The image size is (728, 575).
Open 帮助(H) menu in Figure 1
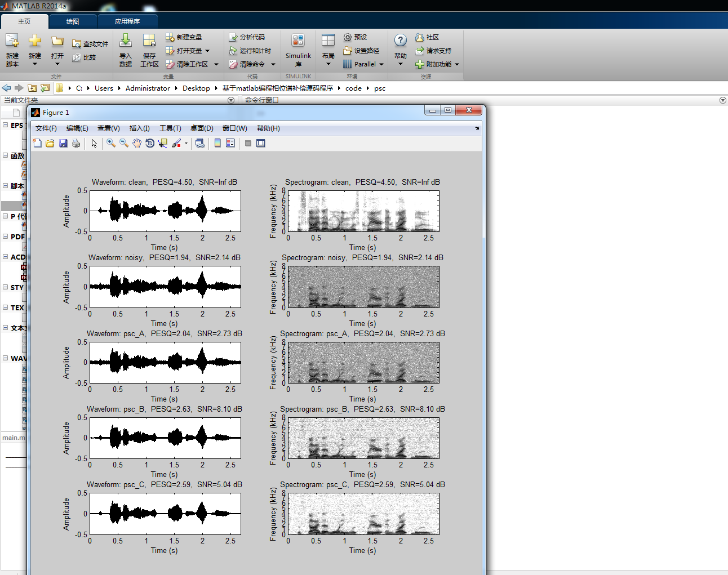(268, 128)
